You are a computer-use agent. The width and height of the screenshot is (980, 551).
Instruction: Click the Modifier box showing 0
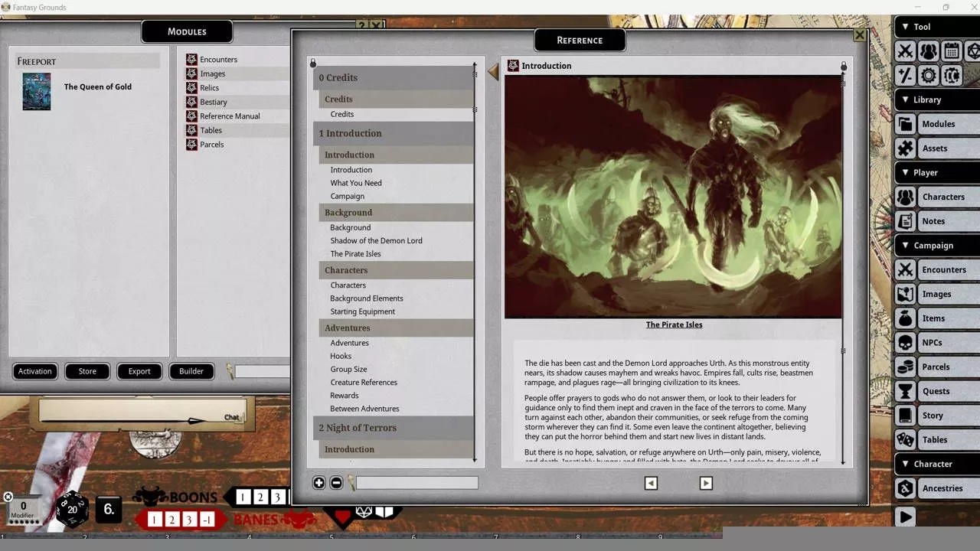coord(23,510)
